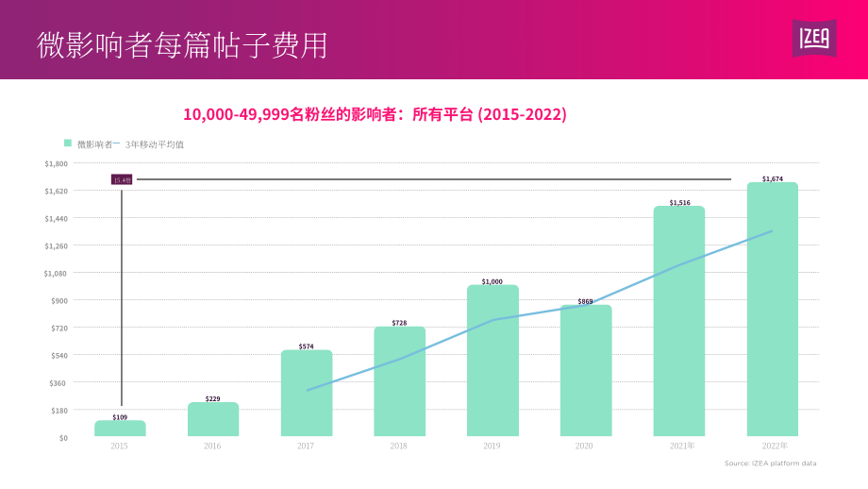Viewport: 868px width, 489px height.
Task: Click the IZEA logo in the header
Action: pos(814,38)
